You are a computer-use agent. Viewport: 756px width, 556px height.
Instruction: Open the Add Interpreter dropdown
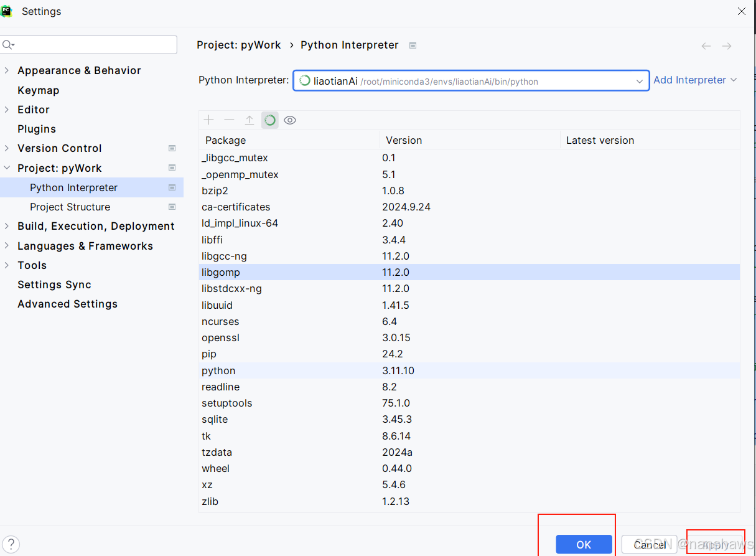(695, 80)
